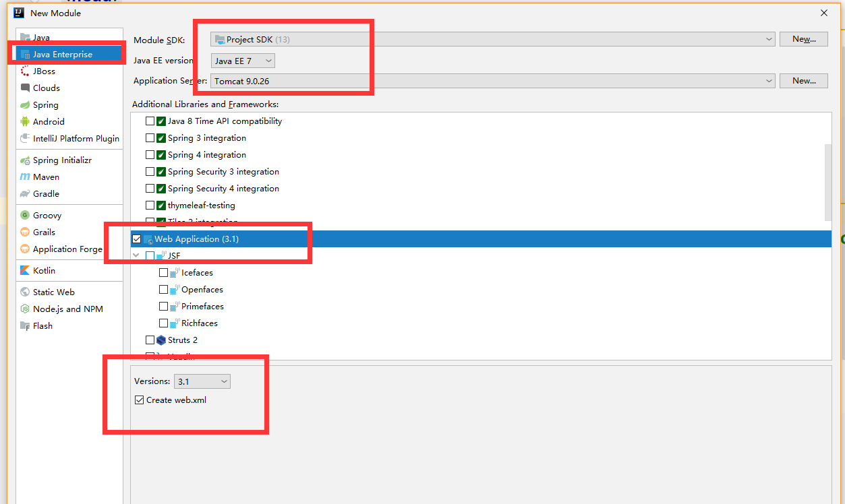Enable Spring Security 3 integration checkbox
The image size is (845, 504).
150,172
